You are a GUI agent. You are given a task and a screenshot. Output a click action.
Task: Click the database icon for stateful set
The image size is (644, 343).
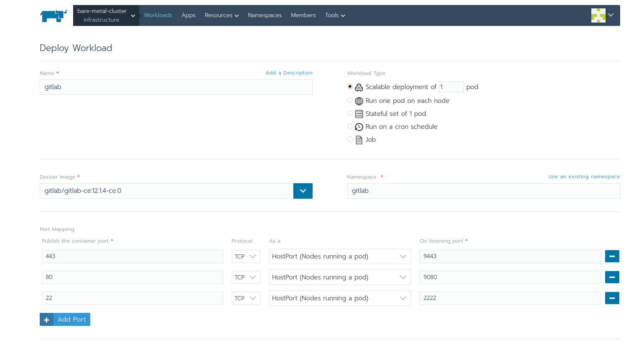pyautogui.click(x=359, y=114)
